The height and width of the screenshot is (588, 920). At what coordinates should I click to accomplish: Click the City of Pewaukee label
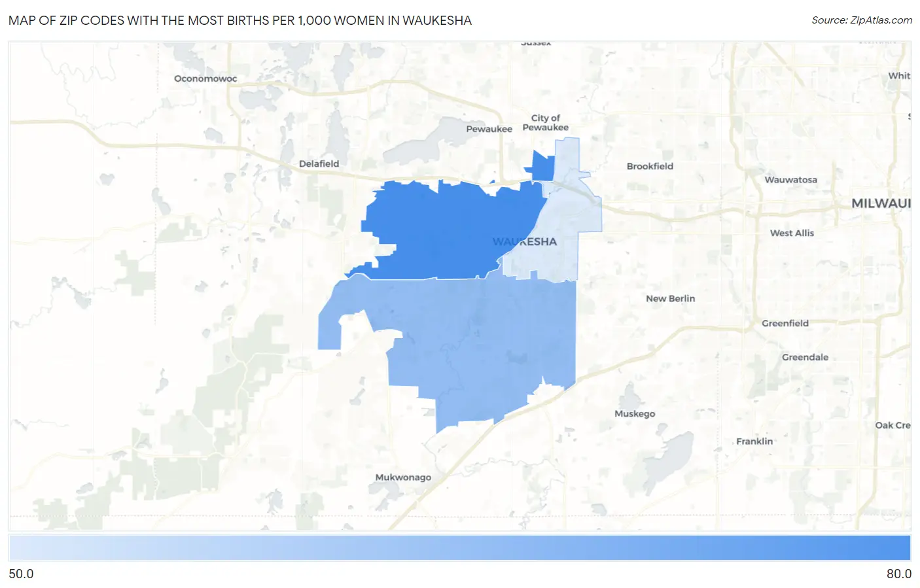(x=545, y=122)
